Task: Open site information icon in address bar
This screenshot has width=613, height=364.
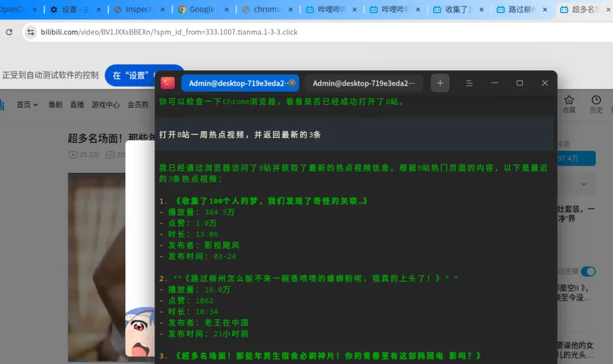Action: pyautogui.click(x=31, y=32)
